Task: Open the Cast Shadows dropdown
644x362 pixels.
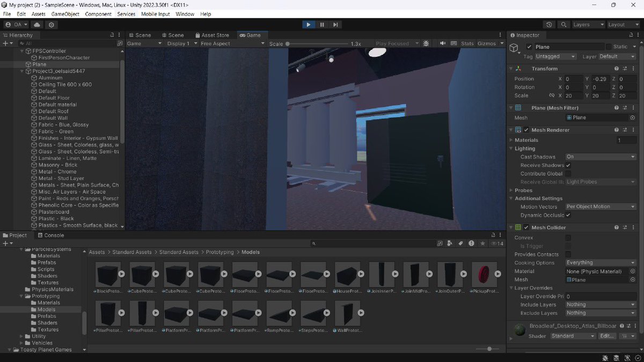Action: 601,157
